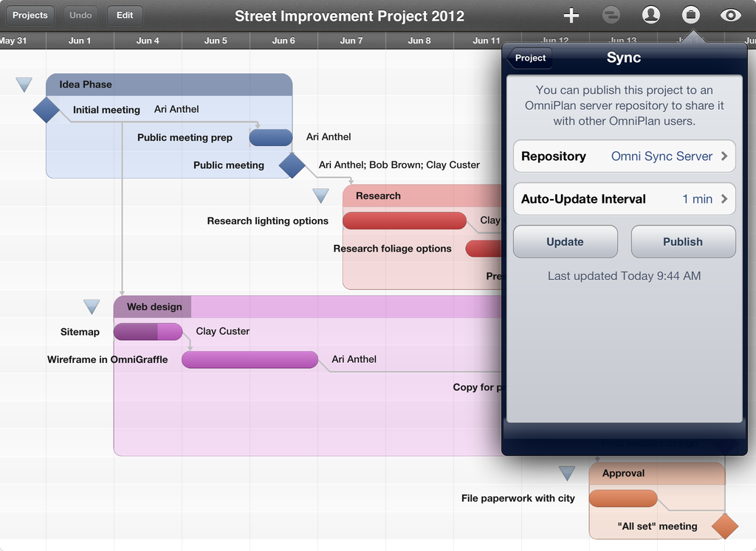This screenshot has width=756, height=551.
Task: Collapse the Approval group triangle
Action: point(567,474)
